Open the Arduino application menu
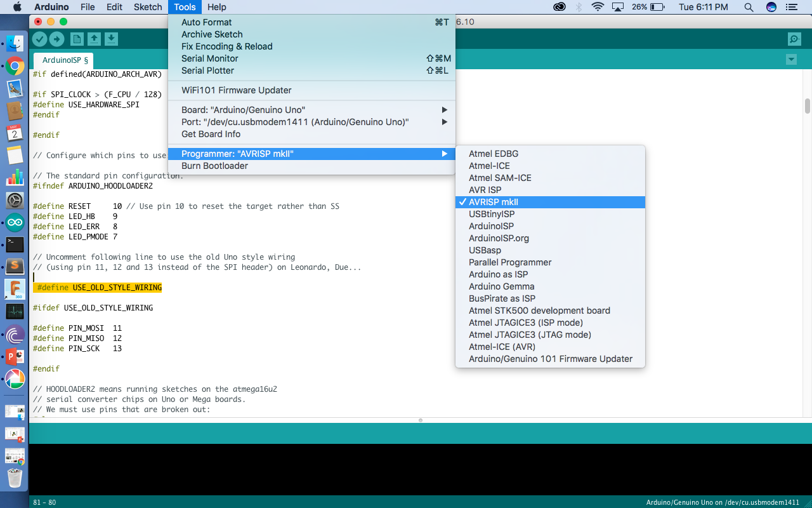812x508 pixels. (x=51, y=7)
